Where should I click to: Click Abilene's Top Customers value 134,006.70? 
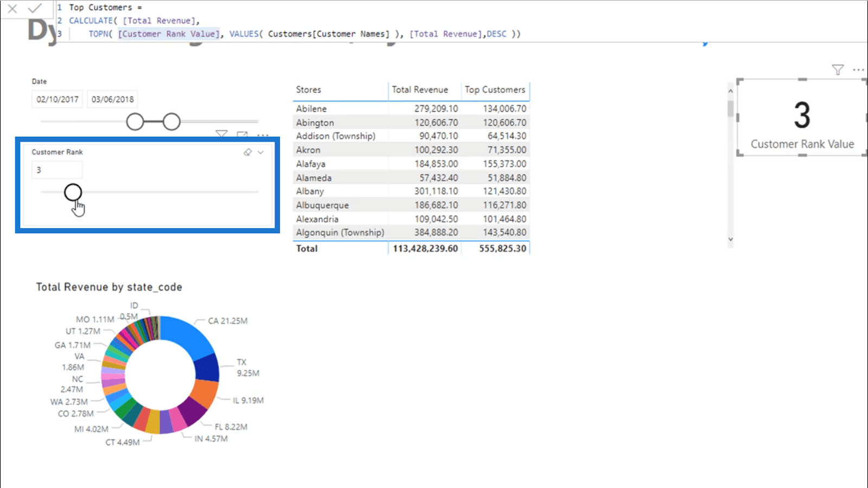505,108
